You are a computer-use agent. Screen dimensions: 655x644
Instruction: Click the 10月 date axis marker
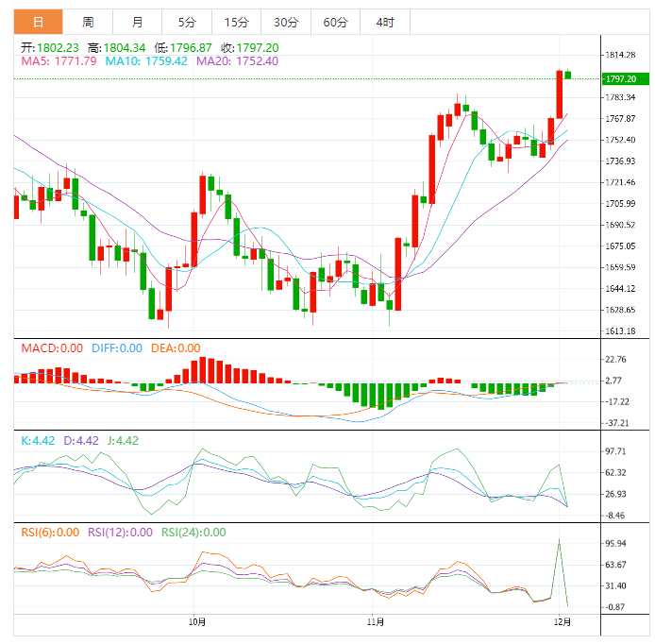(x=196, y=622)
